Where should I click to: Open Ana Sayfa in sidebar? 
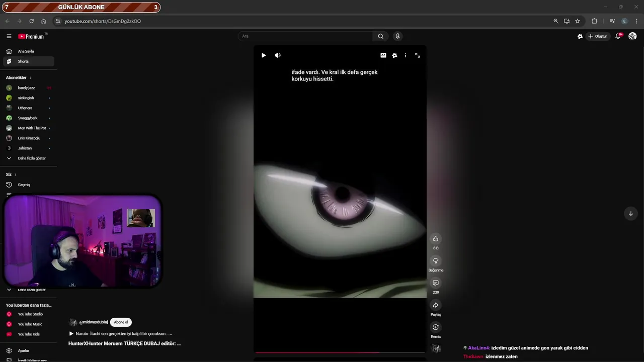(29, 51)
